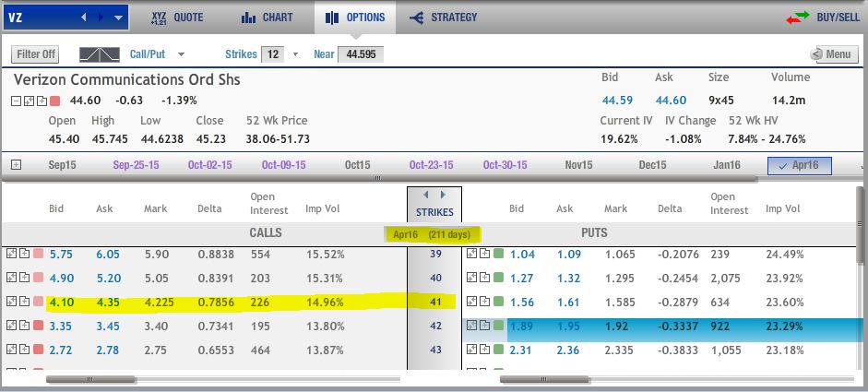This screenshot has width=868, height=392.
Task: Select the Oct-09-15 weekly expiration
Action: click(283, 165)
